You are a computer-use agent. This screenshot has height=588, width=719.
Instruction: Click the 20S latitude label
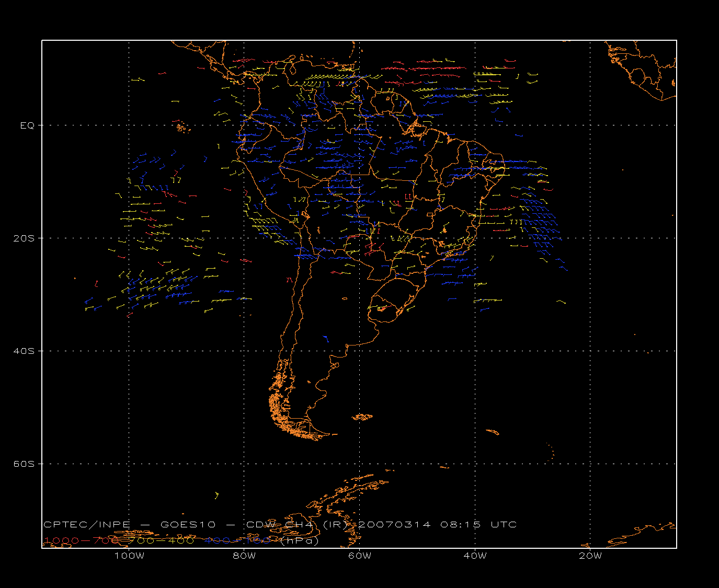pyautogui.click(x=24, y=238)
